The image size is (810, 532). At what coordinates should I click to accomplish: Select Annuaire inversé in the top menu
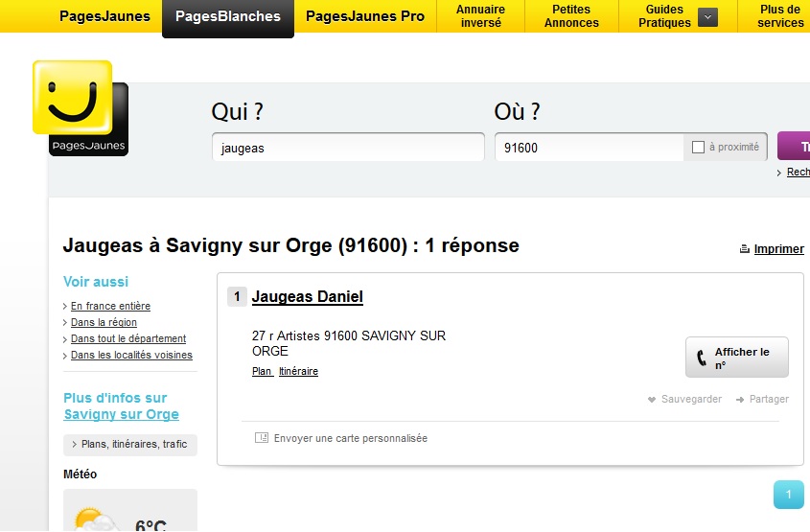coord(480,16)
